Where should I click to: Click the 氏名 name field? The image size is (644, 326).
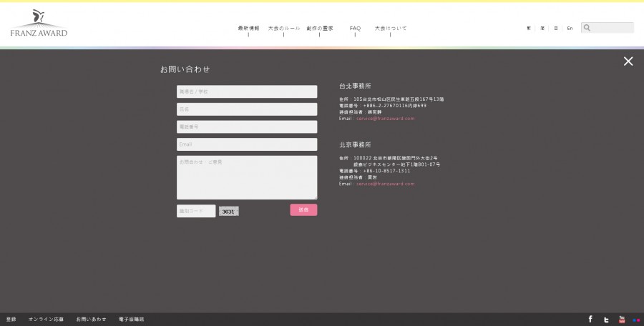[247, 109]
